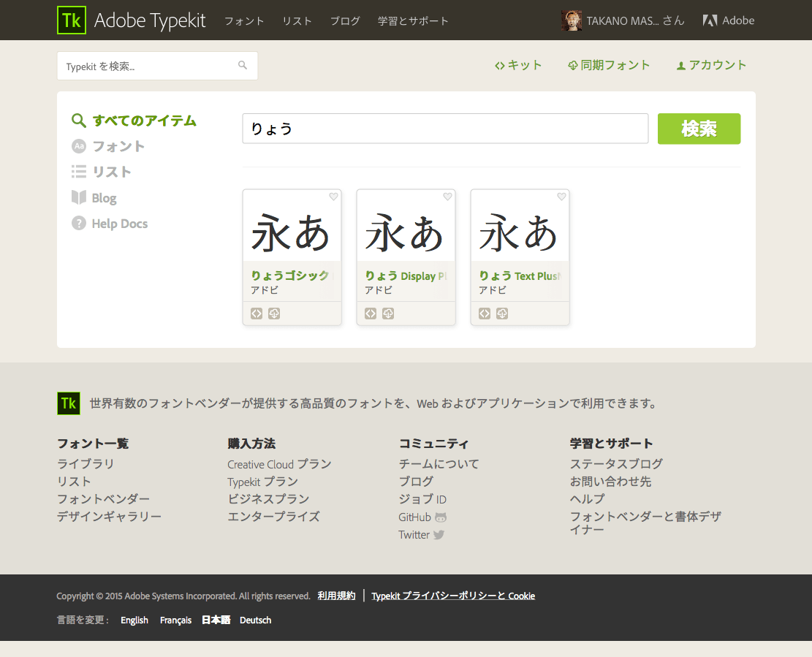Click the footer Tk logo

coord(69,403)
